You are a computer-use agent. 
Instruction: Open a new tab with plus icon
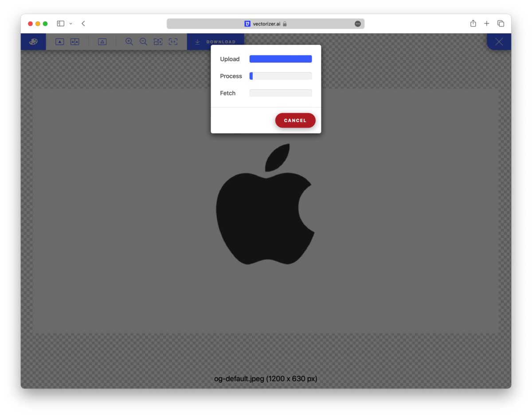coord(487,24)
